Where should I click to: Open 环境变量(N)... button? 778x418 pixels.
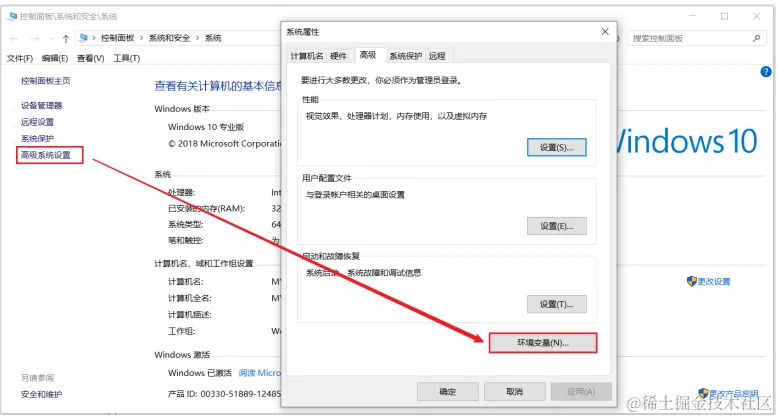coord(543,343)
